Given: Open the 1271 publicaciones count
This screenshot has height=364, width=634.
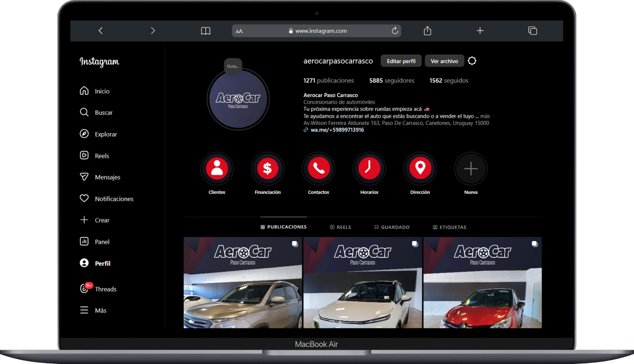Looking at the screenshot, I should 328,80.
